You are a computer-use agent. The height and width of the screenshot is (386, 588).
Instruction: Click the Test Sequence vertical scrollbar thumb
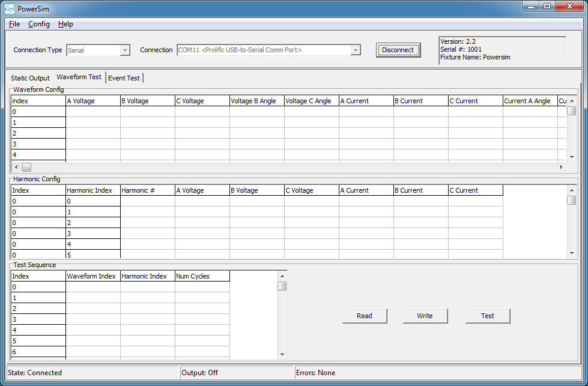(282, 286)
